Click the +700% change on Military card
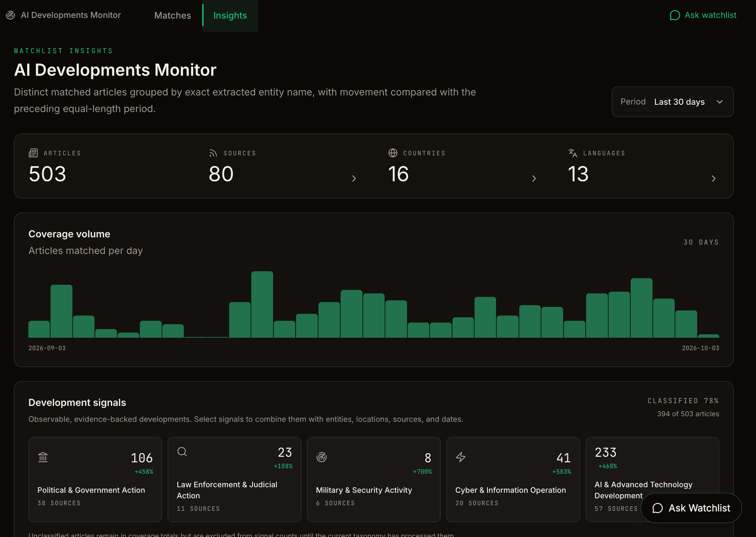756x537 pixels. pos(422,472)
